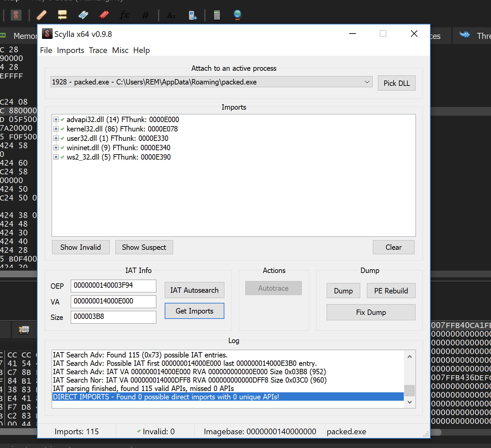
Task: Click the log scrollbar down arrow
Action: click(410, 402)
